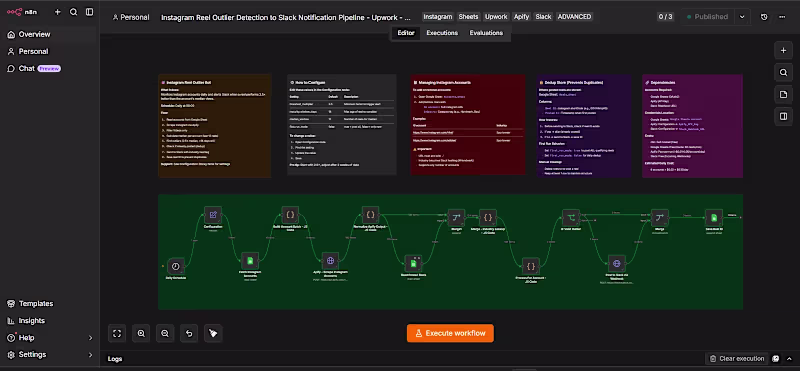800x371 pixels.
Task: Add a sticky note from the right toolbar
Action: 783,94
